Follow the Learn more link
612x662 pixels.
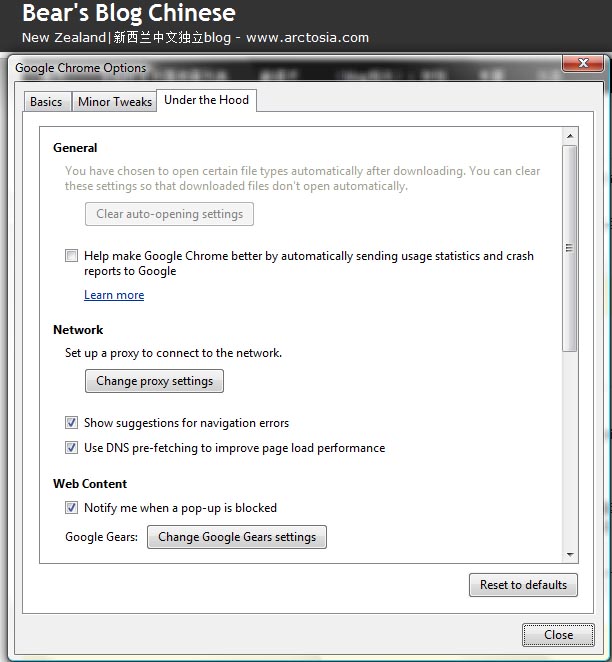click(114, 295)
